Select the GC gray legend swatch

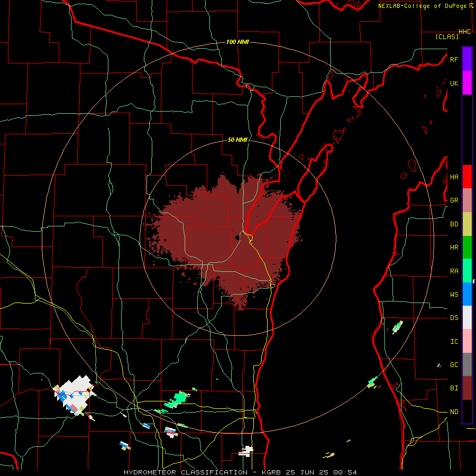[x=467, y=364]
